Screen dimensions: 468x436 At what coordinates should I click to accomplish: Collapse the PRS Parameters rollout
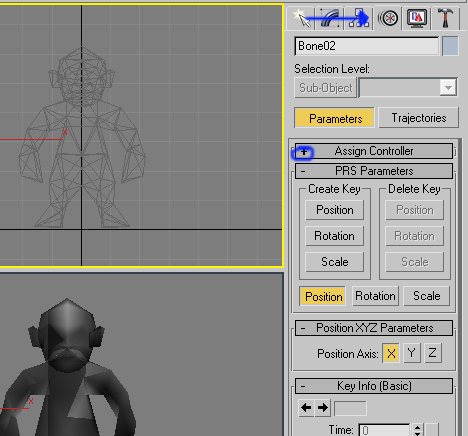[374, 171]
